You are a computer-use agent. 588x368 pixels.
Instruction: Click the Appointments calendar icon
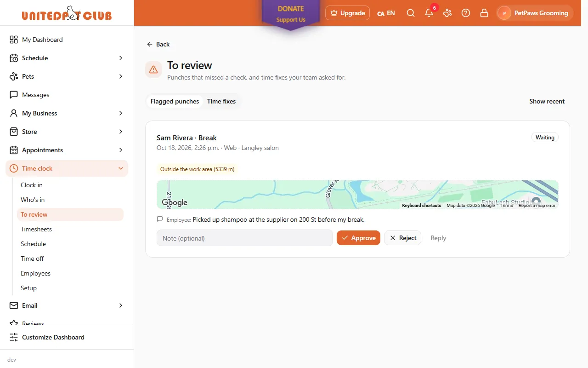(x=14, y=150)
